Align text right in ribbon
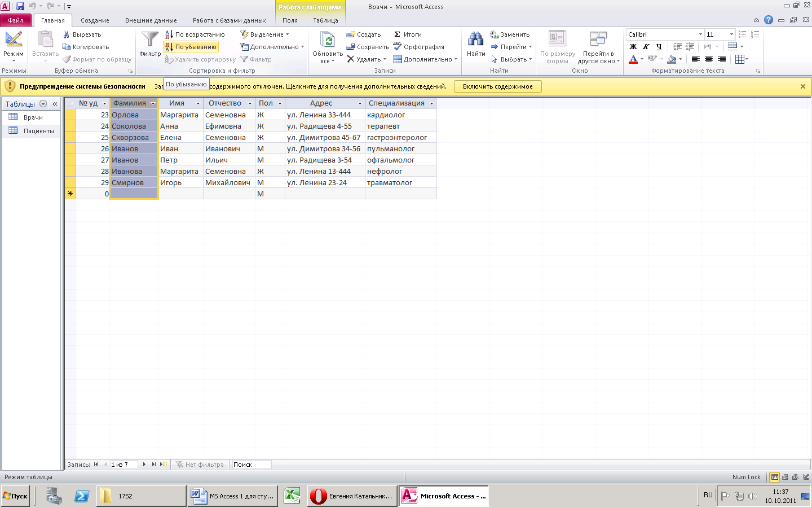This screenshot has width=812, height=508. [722, 59]
